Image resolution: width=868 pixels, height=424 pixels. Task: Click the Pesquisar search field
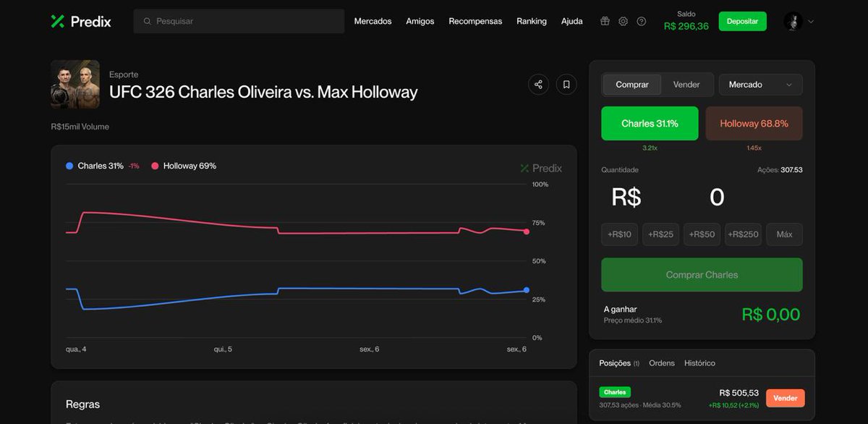point(239,21)
